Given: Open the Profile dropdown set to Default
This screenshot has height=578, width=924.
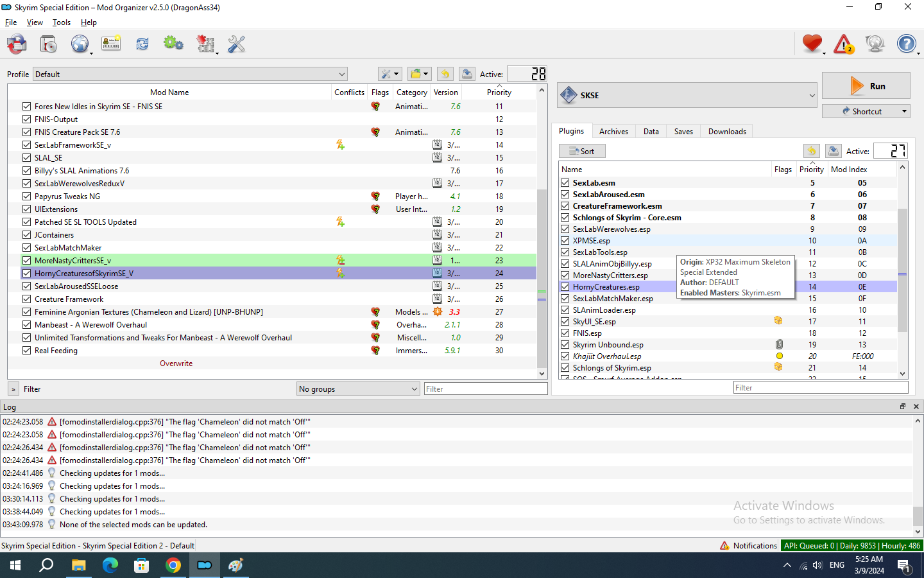Looking at the screenshot, I should [190, 74].
